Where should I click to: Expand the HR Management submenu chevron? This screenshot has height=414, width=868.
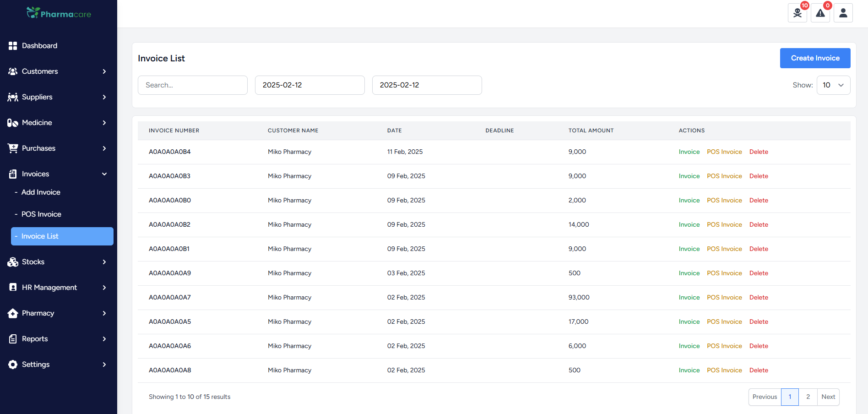pyautogui.click(x=104, y=288)
